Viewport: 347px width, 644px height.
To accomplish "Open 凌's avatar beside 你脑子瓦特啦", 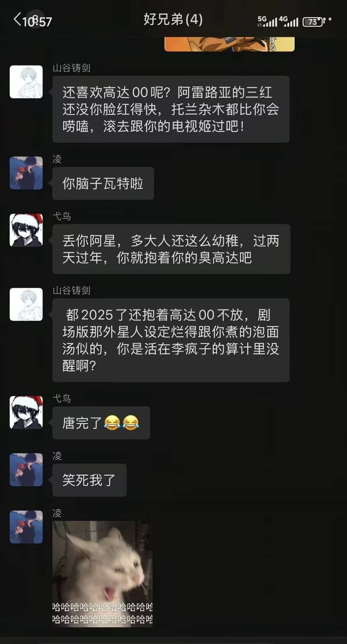I will (x=26, y=173).
